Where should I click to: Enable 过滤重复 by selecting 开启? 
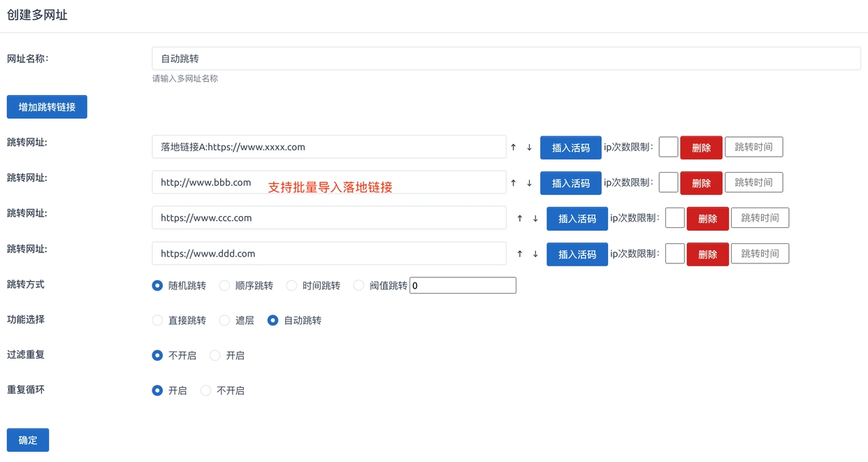tap(215, 356)
